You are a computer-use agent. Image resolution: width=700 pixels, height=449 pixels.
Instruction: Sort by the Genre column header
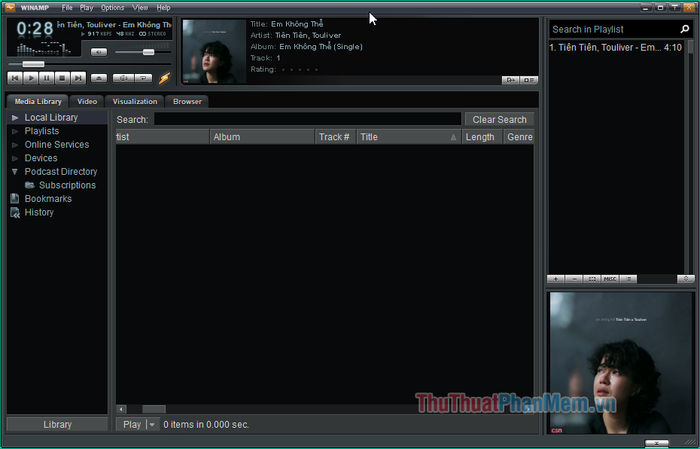click(x=519, y=137)
